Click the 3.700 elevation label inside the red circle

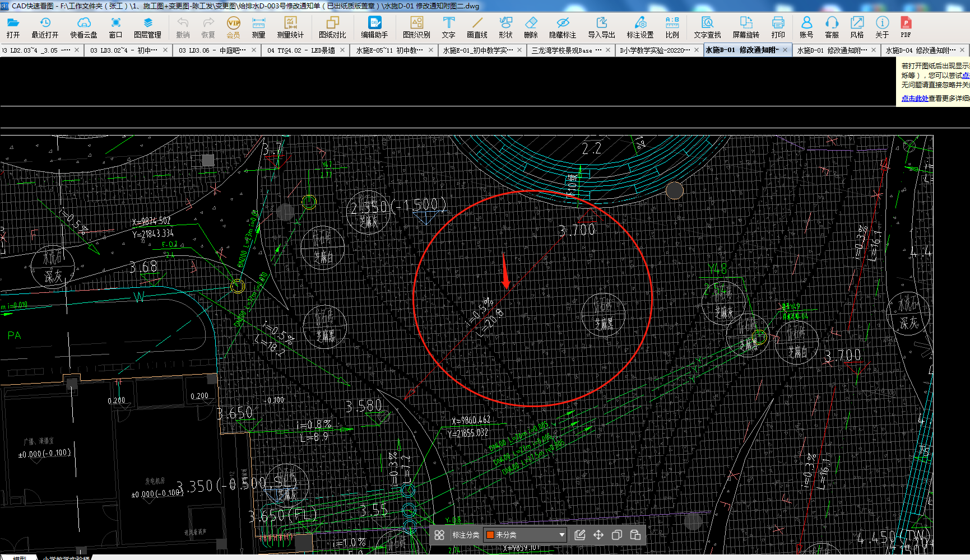pos(577,230)
